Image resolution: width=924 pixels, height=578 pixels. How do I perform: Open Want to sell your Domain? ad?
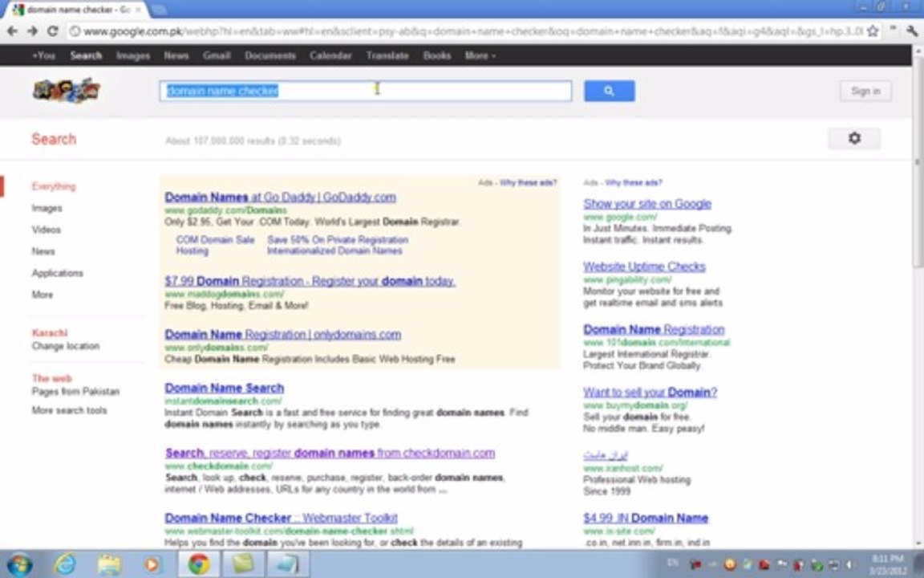click(x=650, y=393)
